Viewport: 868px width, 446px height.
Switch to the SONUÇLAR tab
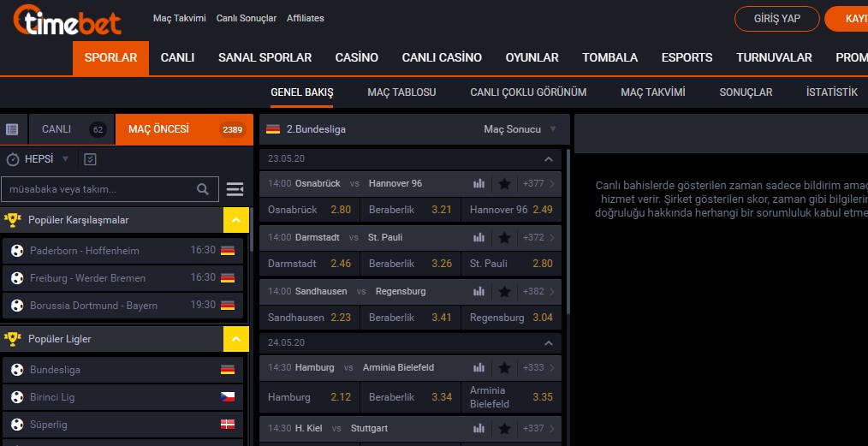(x=746, y=92)
